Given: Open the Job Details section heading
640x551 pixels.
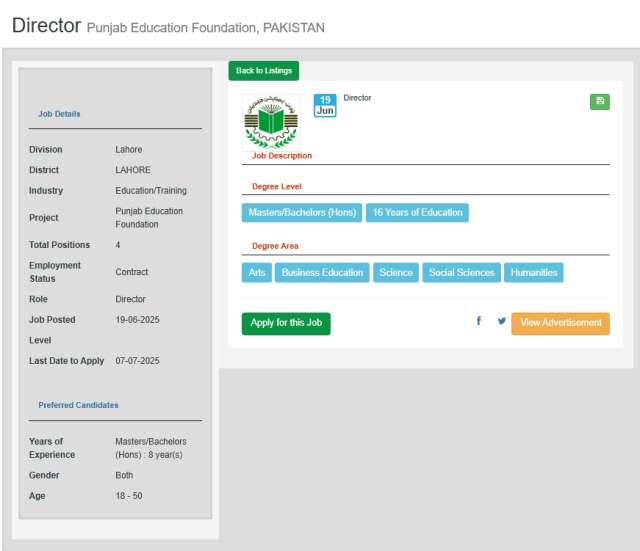Looking at the screenshot, I should (x=59, y=114).
